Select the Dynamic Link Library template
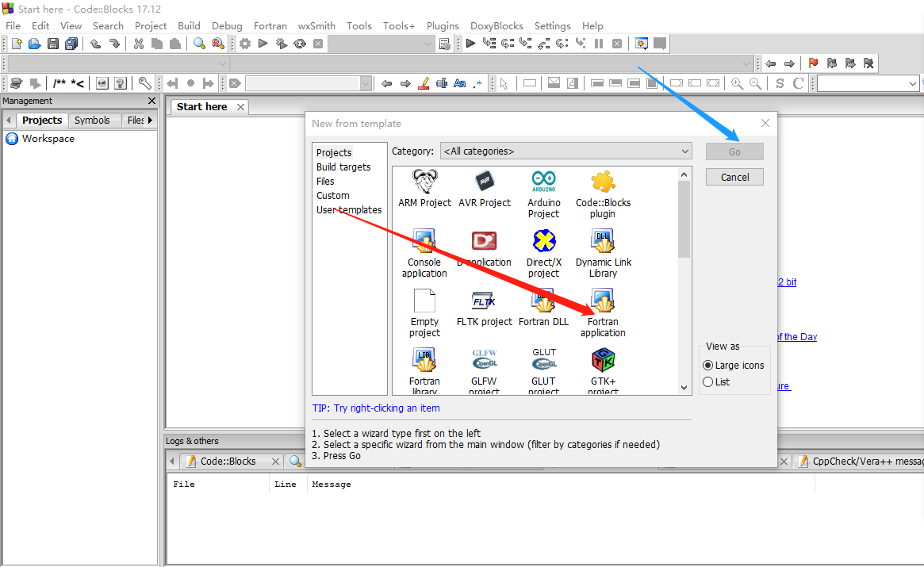Screen dimensions: 924x567 602,252
